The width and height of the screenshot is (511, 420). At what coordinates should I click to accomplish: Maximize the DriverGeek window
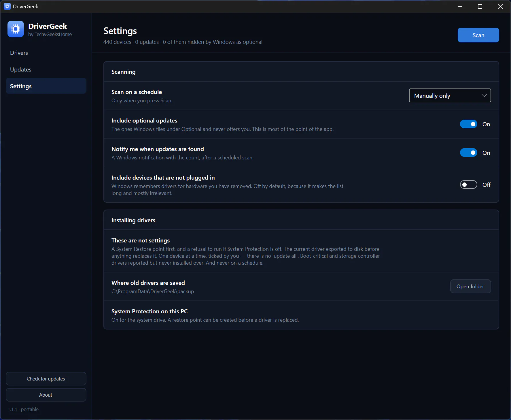click(480, 6)
